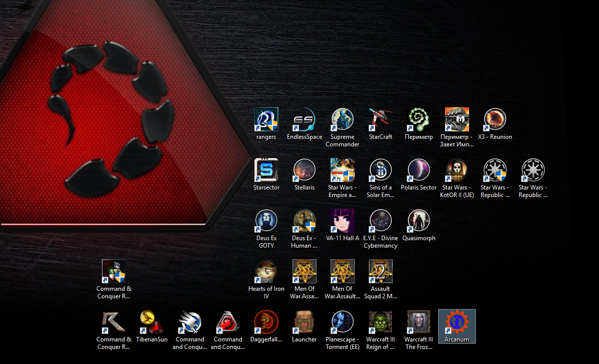Select the Men Of War.Assault... icon
Viewport: 599px width, 364px height.
[343, 271]
